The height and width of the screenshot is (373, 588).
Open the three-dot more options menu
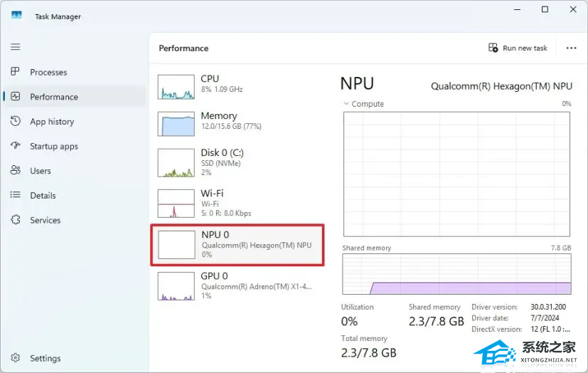pyautogui.click(x=571, y=48)
